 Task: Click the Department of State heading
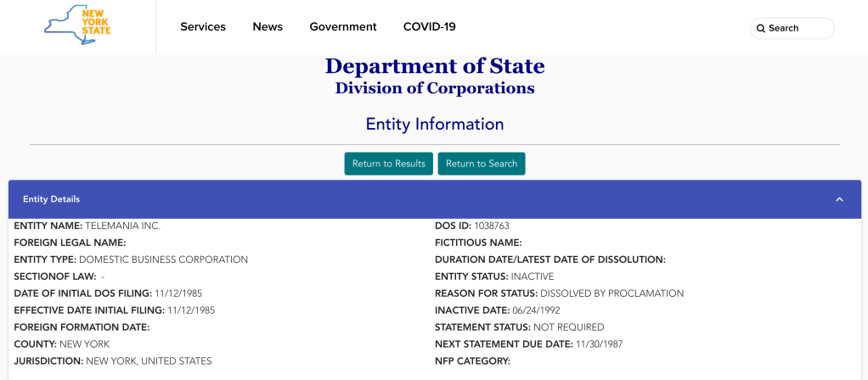[x=435, y=66]
